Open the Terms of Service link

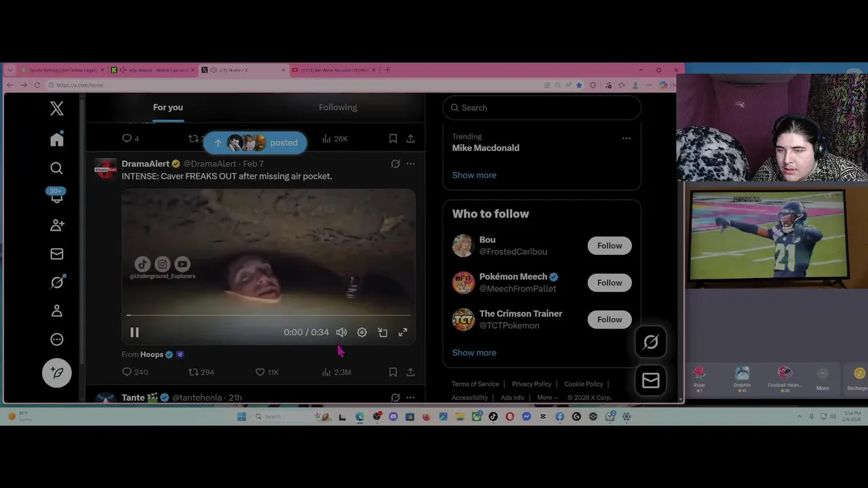point(475,384)
